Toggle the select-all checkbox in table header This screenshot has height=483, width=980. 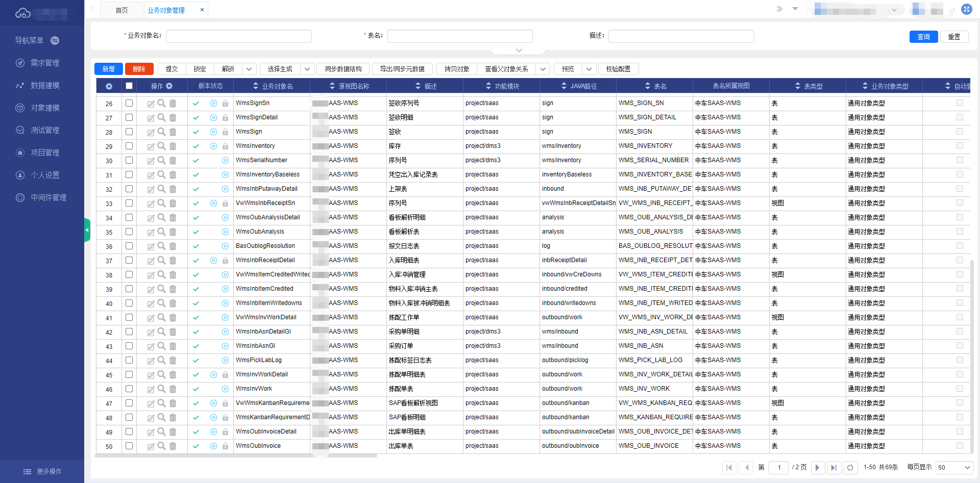tap(129, 86)
